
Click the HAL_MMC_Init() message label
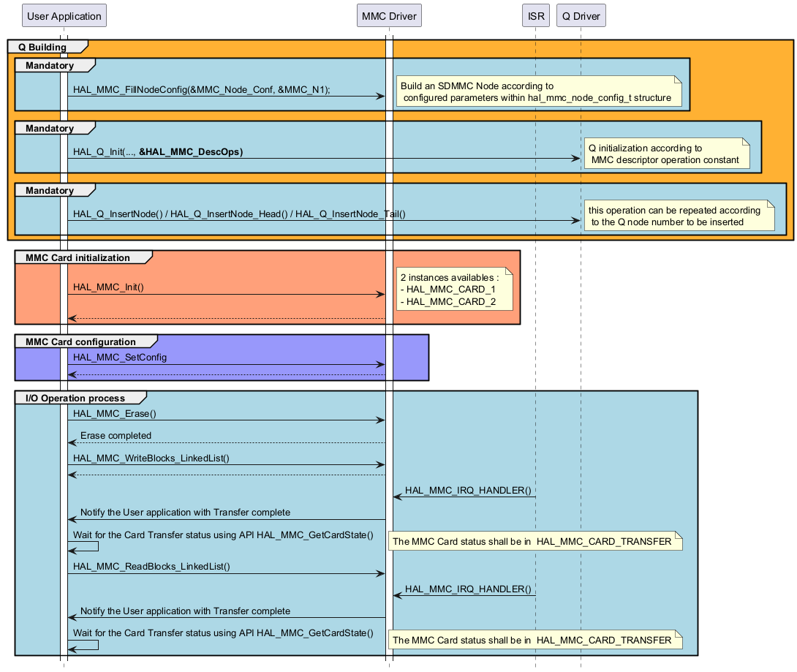(108, 287)
